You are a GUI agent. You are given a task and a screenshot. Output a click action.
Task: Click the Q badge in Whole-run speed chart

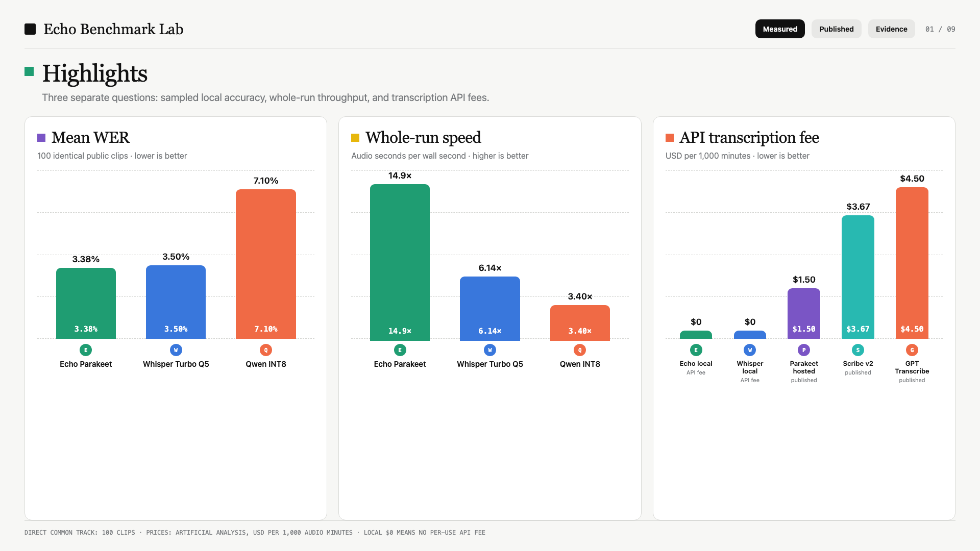click(580, 350)
